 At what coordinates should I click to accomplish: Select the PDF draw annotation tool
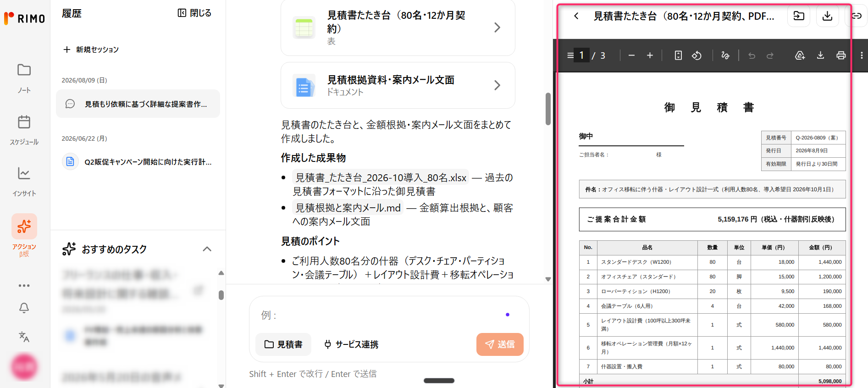point(725,55)
